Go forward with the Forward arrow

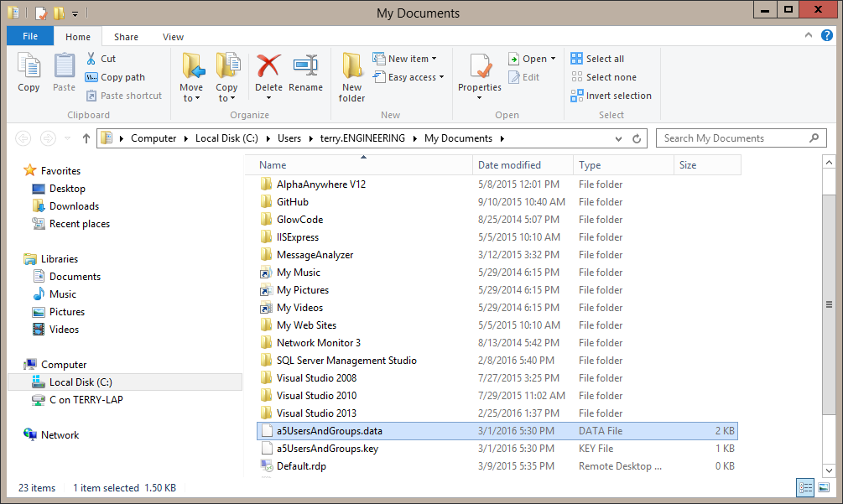pos(48,138)
